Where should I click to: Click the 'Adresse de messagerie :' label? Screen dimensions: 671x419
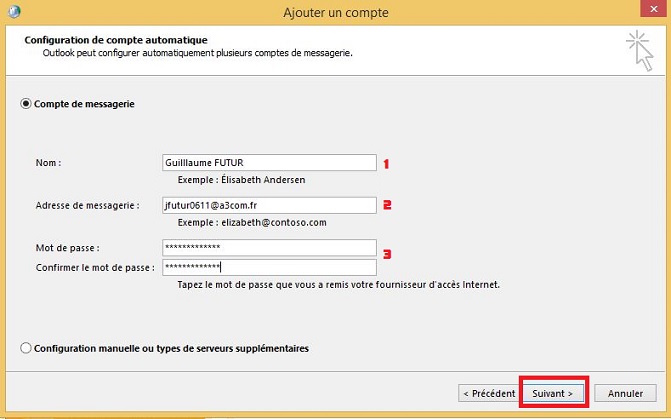click(x=88, y=205)
